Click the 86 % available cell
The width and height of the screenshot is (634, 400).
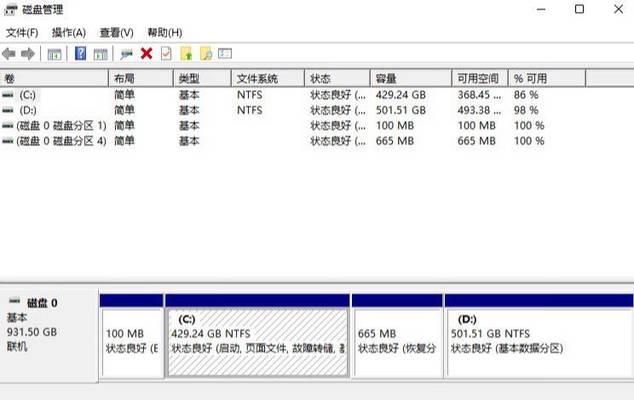tap(526, 95)
